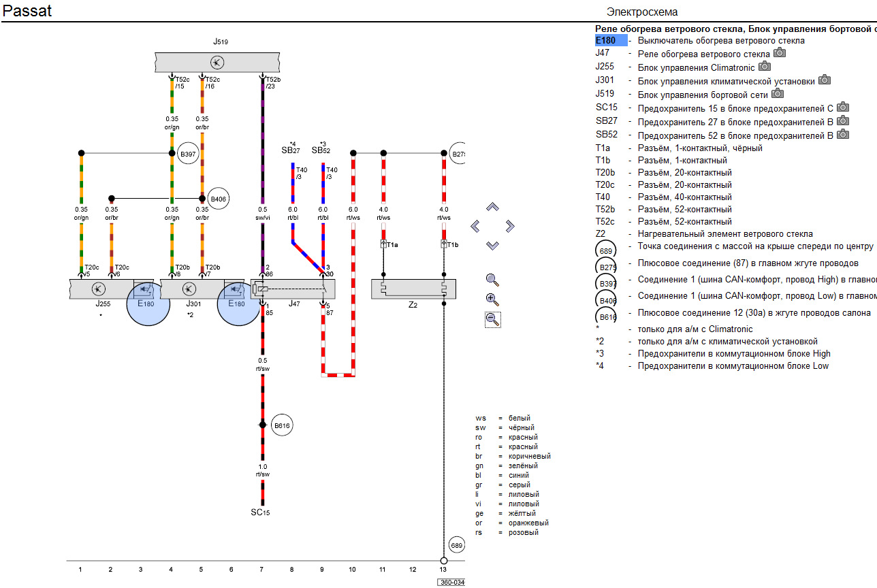Click the SB52 fuse label in the diagram
Viewport: 877px width, 588px height.
point(321,150)
